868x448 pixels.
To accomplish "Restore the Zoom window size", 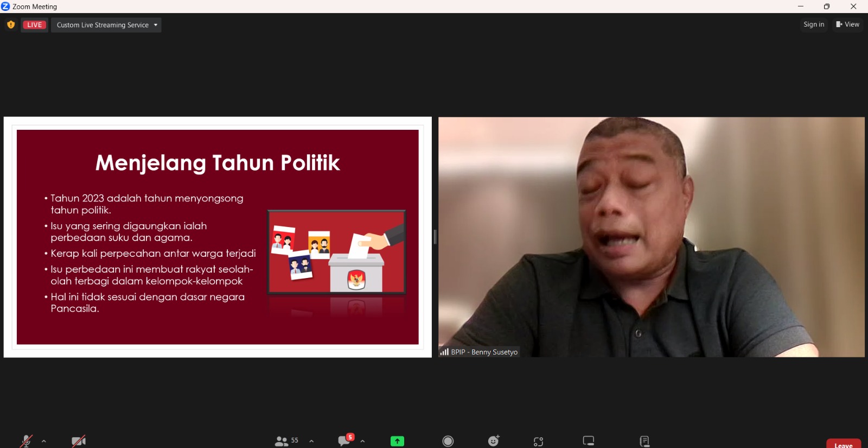I will pyautogui.click(x=827, y=7).
